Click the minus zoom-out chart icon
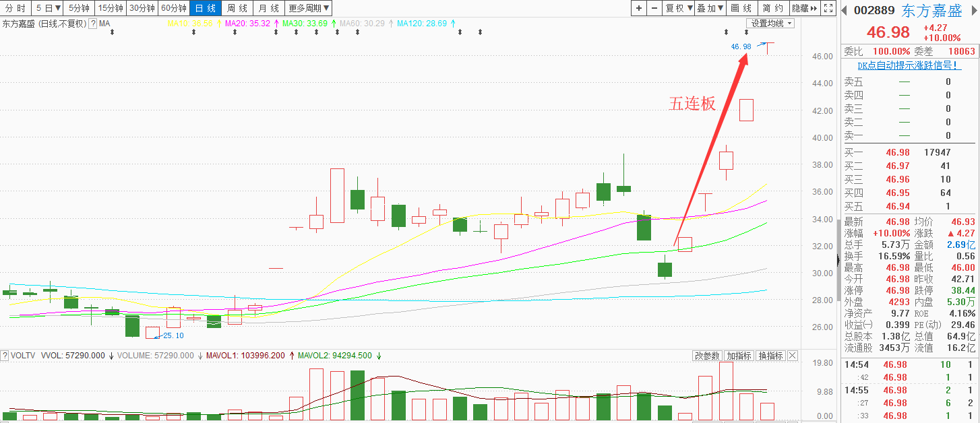 point(654,8)
